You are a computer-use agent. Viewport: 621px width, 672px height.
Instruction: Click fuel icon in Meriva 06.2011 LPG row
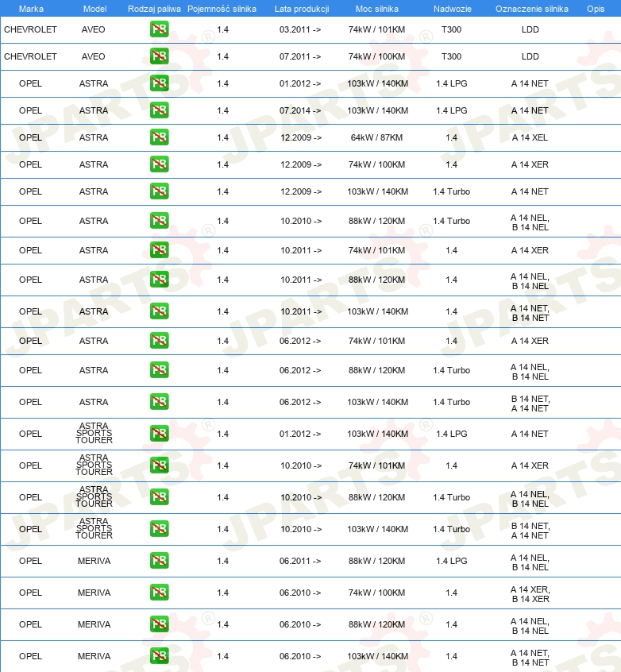pyautogui.click(x=159, y=561)
